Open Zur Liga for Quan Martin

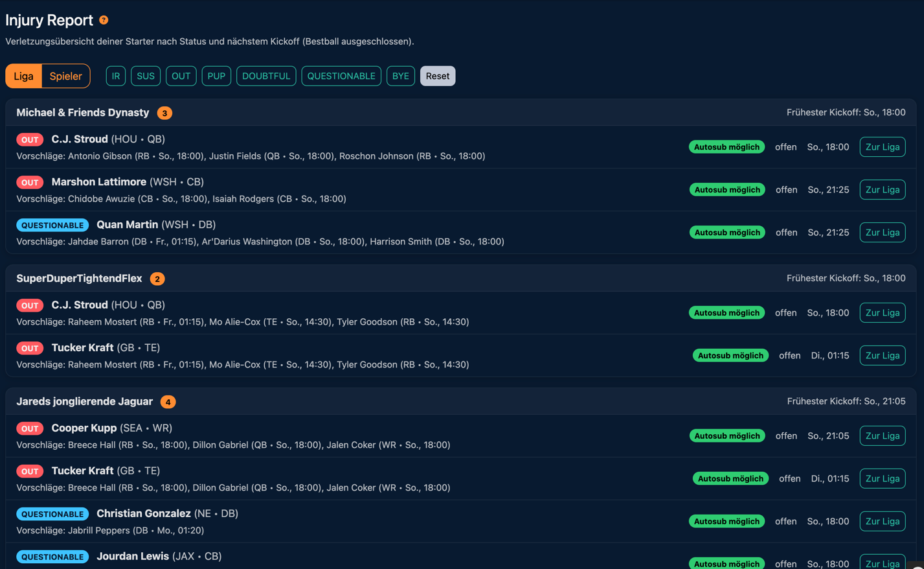882,233
